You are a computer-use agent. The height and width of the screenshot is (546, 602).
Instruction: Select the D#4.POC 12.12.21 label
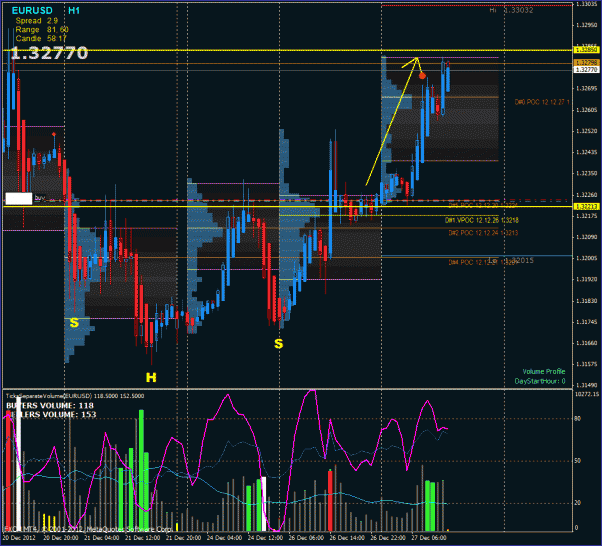coord(483,263)
